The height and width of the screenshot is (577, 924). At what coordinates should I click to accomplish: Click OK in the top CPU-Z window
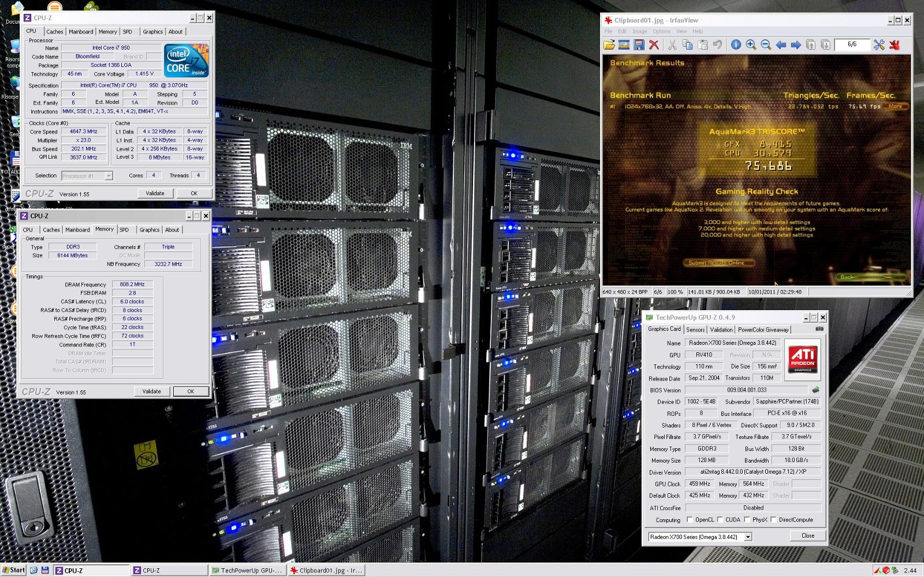tap(194, 193)
